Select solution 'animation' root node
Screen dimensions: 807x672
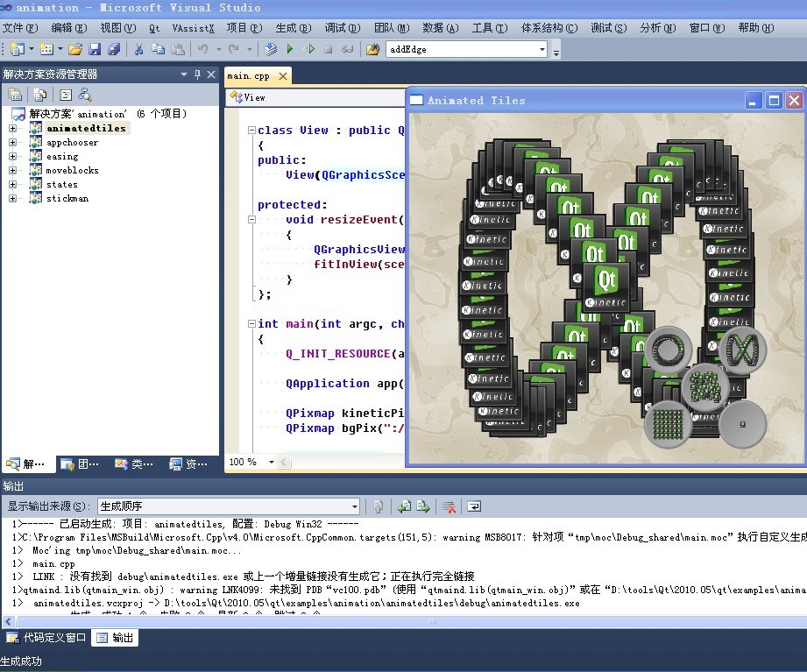pos(107,114)
